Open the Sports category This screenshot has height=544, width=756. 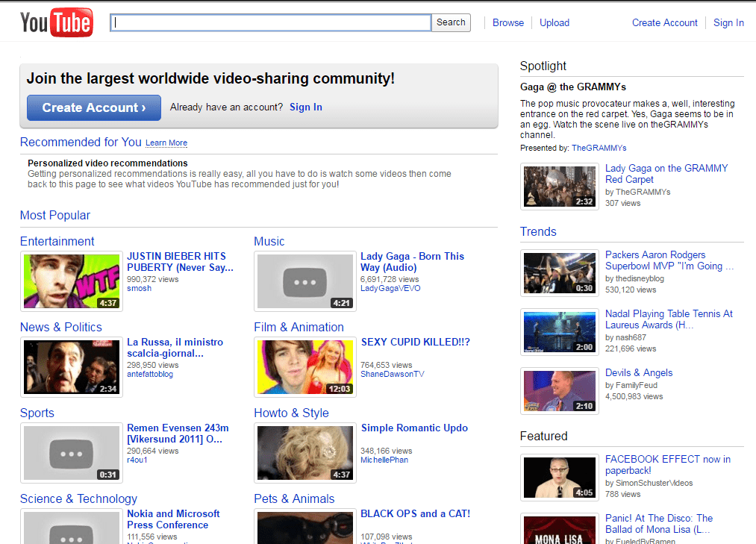(x=37, y=413)
